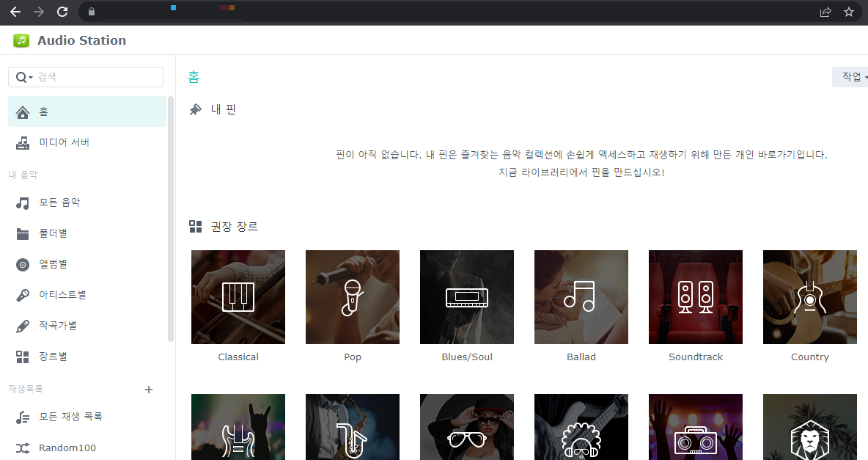Screen dimensions: 868x460
Task: Open the sunglasses genre tile
Action: coord(467,427)
